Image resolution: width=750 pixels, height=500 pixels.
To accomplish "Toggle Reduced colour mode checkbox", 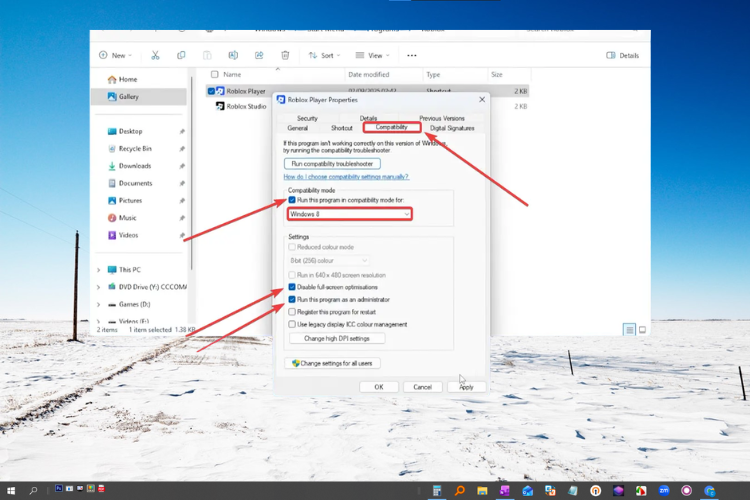I will [292, 247].
